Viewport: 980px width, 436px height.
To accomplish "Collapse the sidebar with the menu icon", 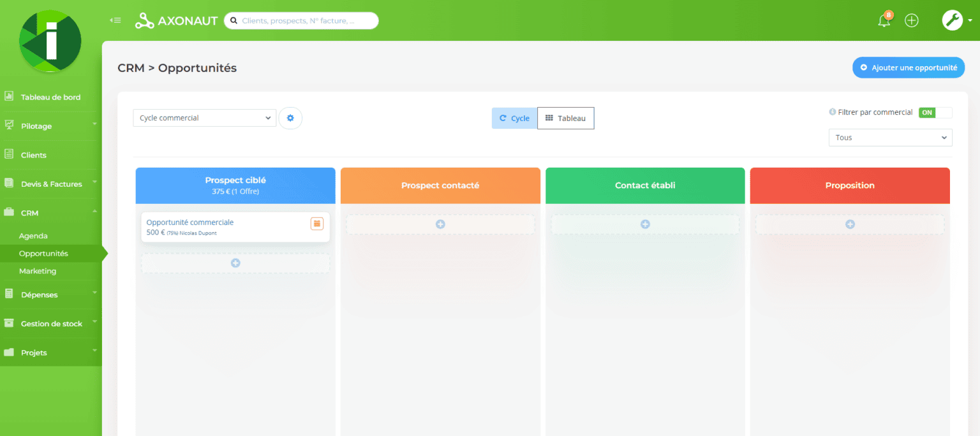I will pyautogui.click(x=115, y=20).
